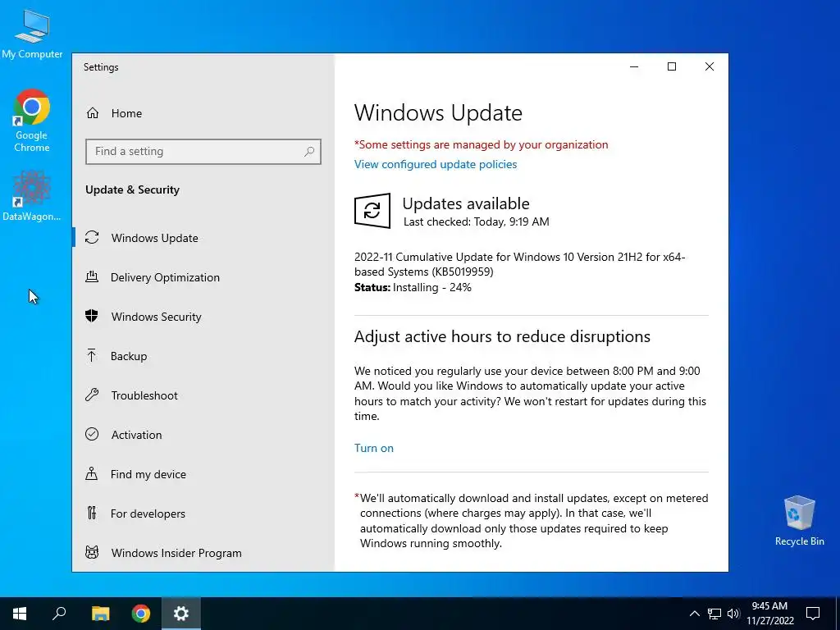
Task: Show hidden system tray icons
Action: (x=694, y=614)
